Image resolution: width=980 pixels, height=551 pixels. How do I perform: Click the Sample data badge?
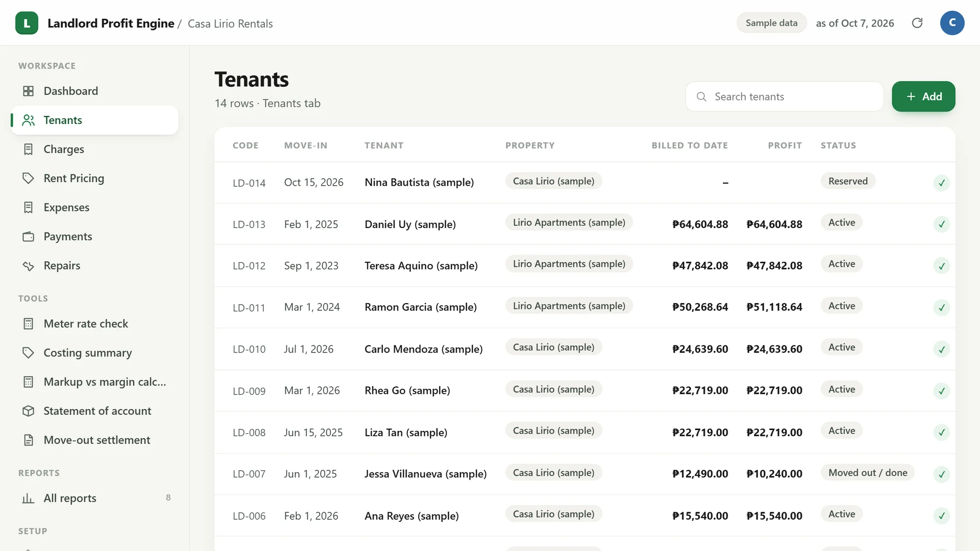pos(771,23)
